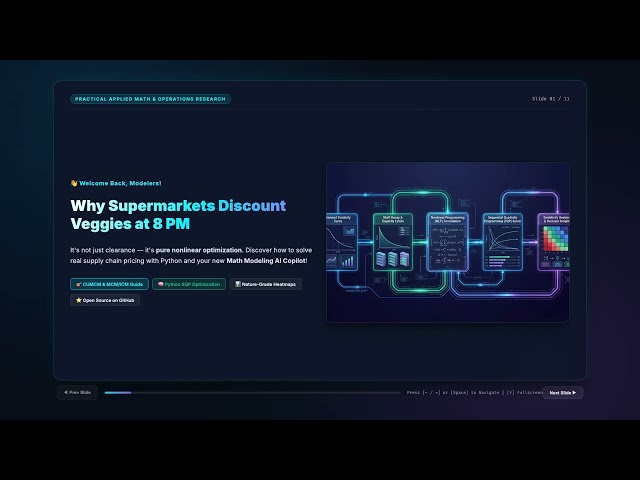Go back with Prev Slide button

(77, 392)
